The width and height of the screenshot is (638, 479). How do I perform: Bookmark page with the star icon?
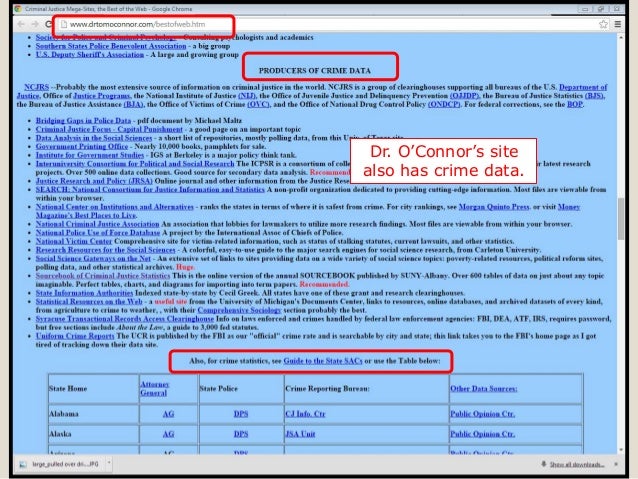coord(603,24)
